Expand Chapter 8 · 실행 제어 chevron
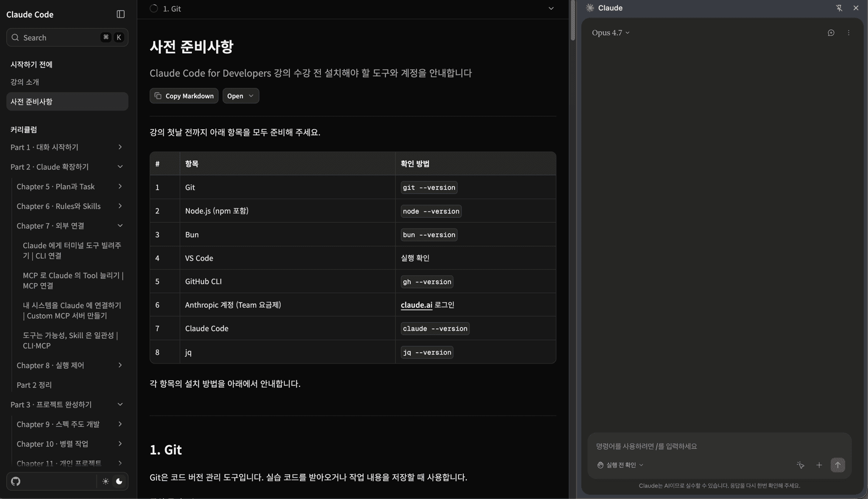 click(x=120, y=366)
